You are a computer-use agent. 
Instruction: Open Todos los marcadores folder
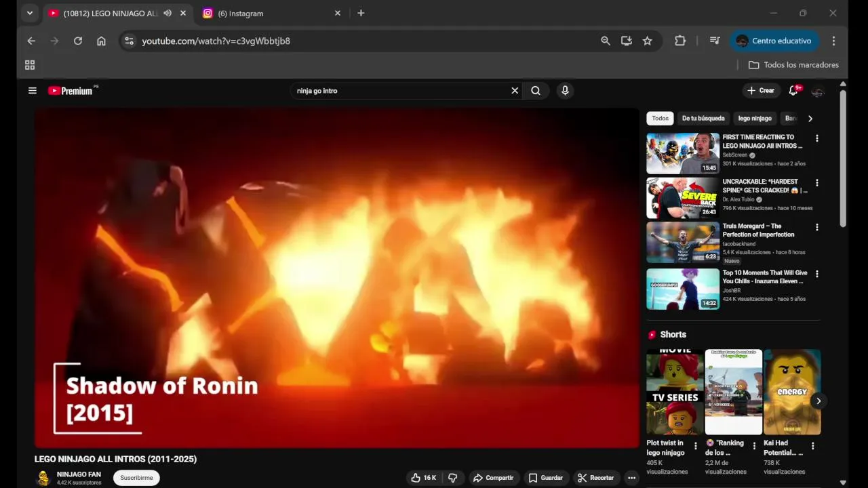(793, 65)
